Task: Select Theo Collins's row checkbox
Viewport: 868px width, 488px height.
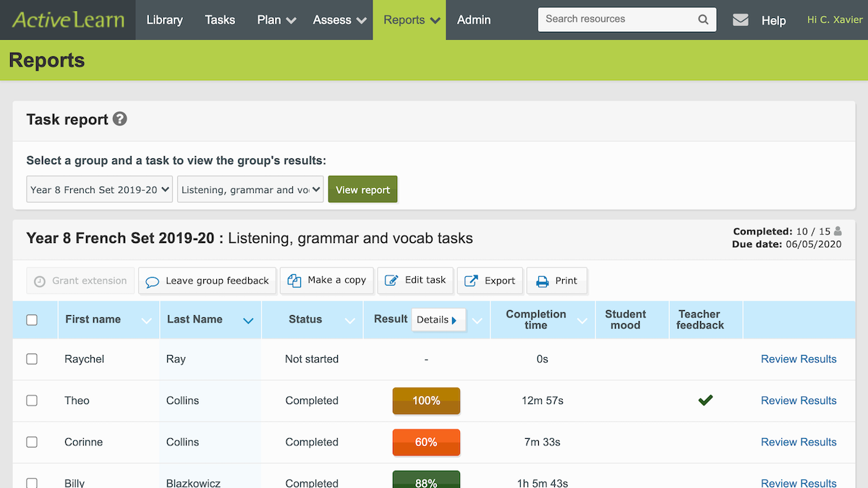Action: (32, 401)
